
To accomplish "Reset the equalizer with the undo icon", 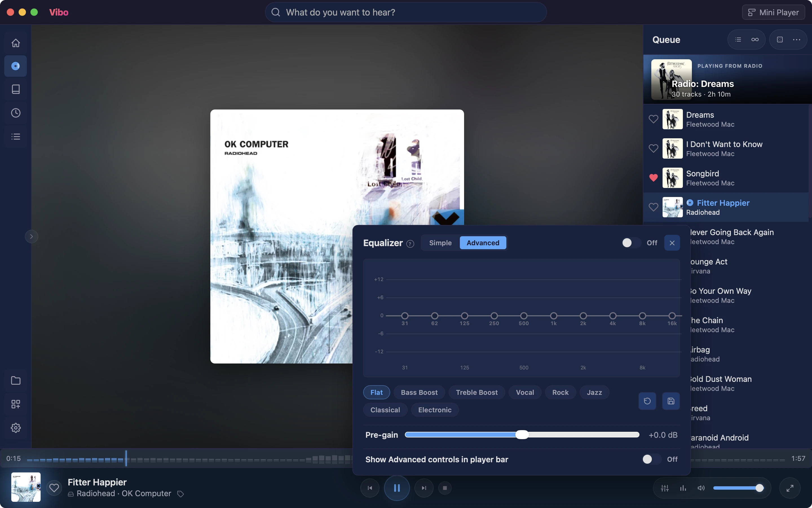I will click(647, 401).
